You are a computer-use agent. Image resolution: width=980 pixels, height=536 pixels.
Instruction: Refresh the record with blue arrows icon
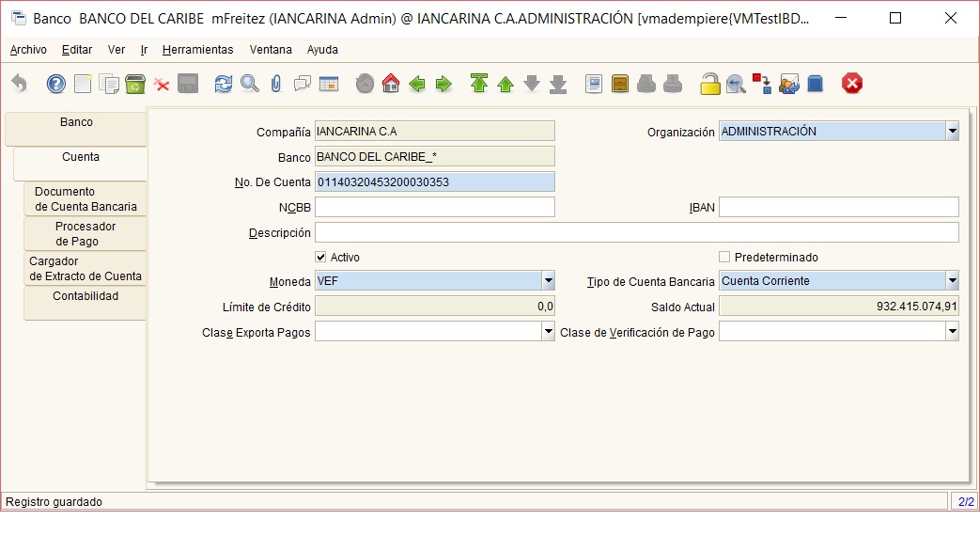click(223, 83)
